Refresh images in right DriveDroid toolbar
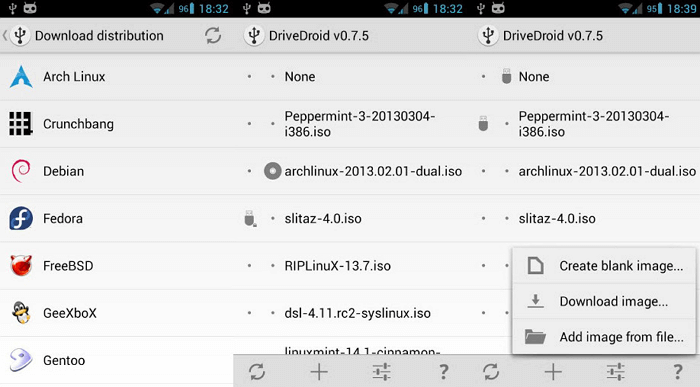The image size is (700, 387). [491, 371]
